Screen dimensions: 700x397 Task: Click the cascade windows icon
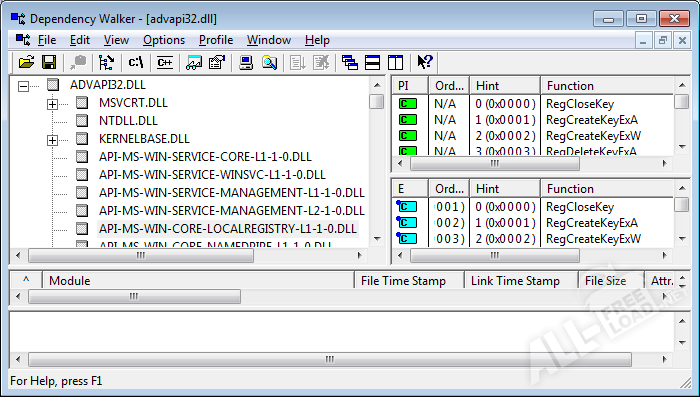(349, 62)
